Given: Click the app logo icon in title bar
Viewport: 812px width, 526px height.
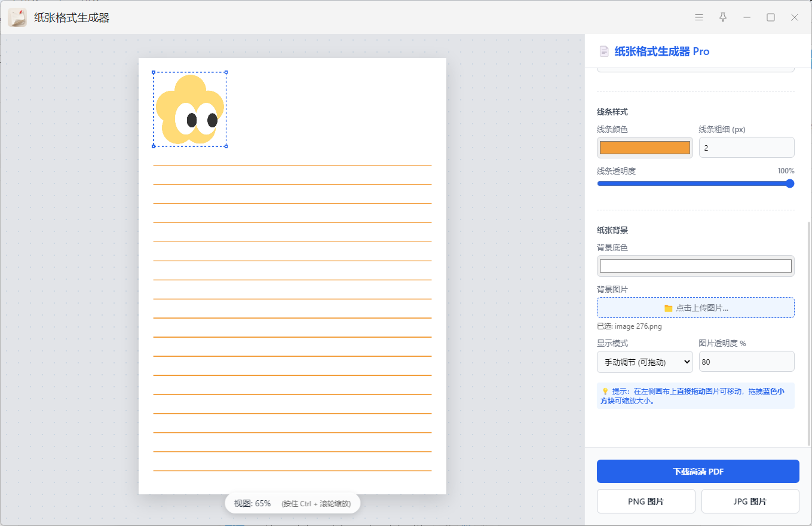Looking at the screenshot, I should (17, 17).
